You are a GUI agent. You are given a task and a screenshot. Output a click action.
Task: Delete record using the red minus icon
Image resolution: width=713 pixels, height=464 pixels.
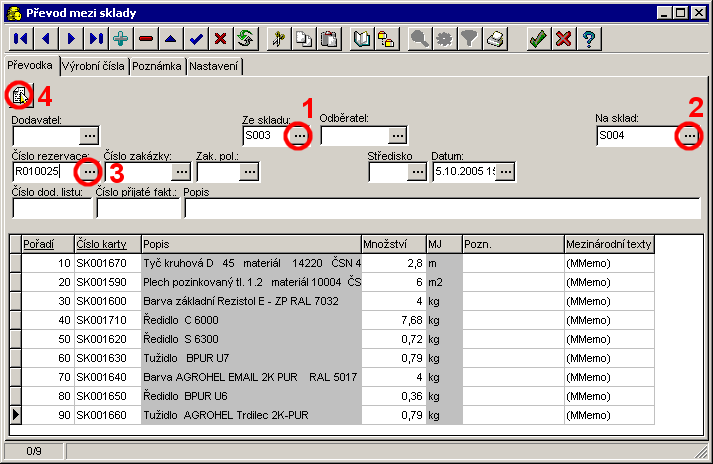pyautogui.click(x=146, y=39)
